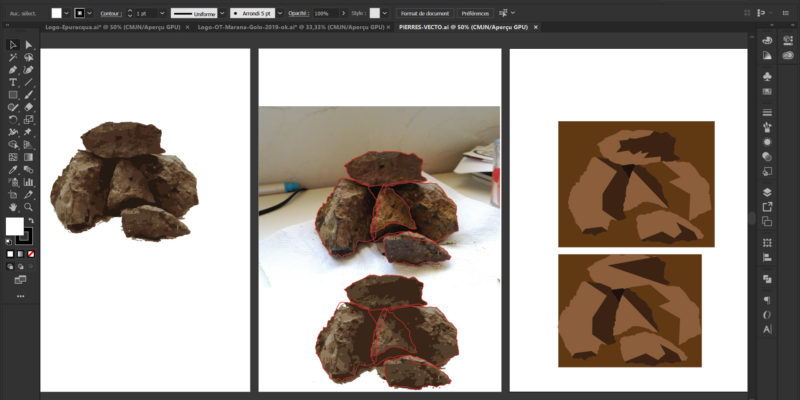Switch to Logo-Epuraoqua.ai document tab
The image size is (800, 400).
point(112,27)
